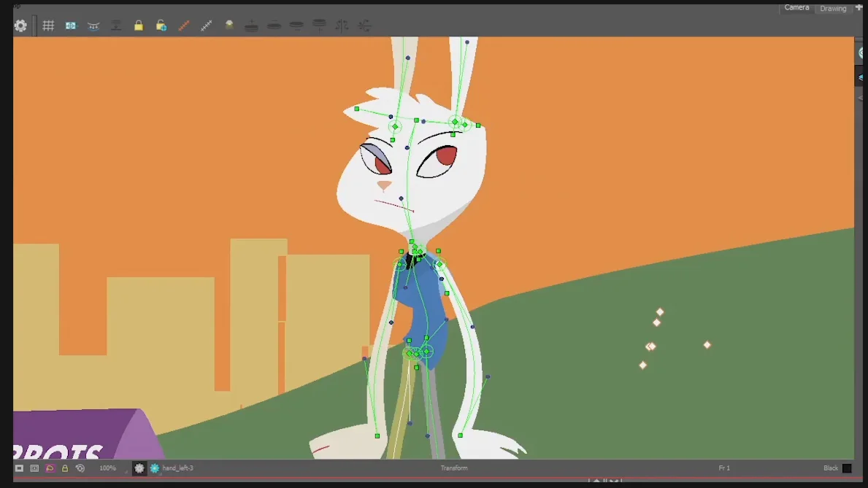Open the 100% zoom level dropdown
The image size is (868, 488).
coord(107,468)
